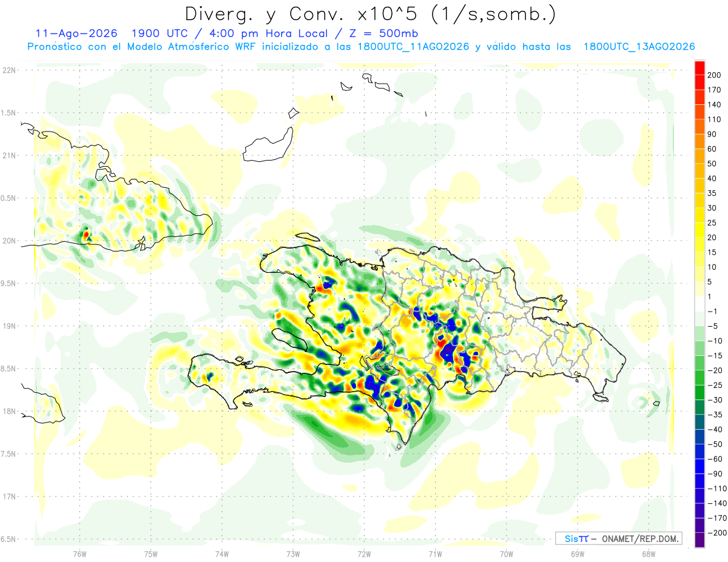Click the positive '15' colorbar value
This screenshot has height=562, width=728.
[712, 253]
